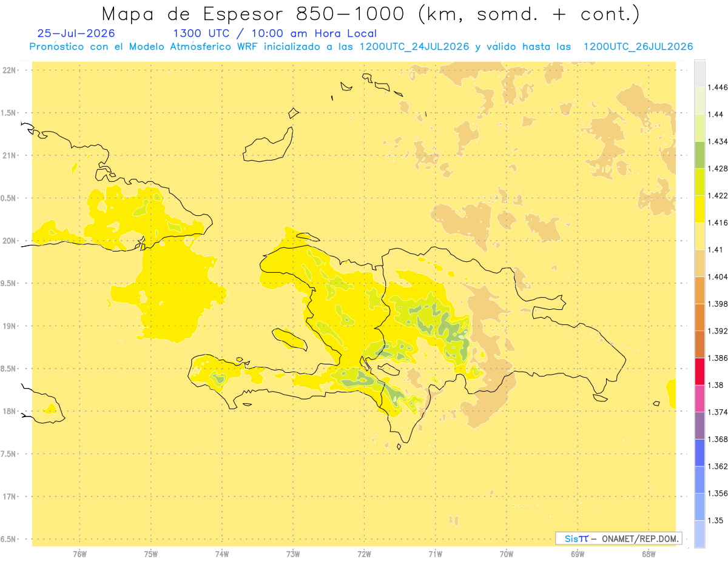Viewport: 728px width, 562px height.
Task: Click the orange legend swatch between 1.398 and 1.404
Action: point(699,290)
